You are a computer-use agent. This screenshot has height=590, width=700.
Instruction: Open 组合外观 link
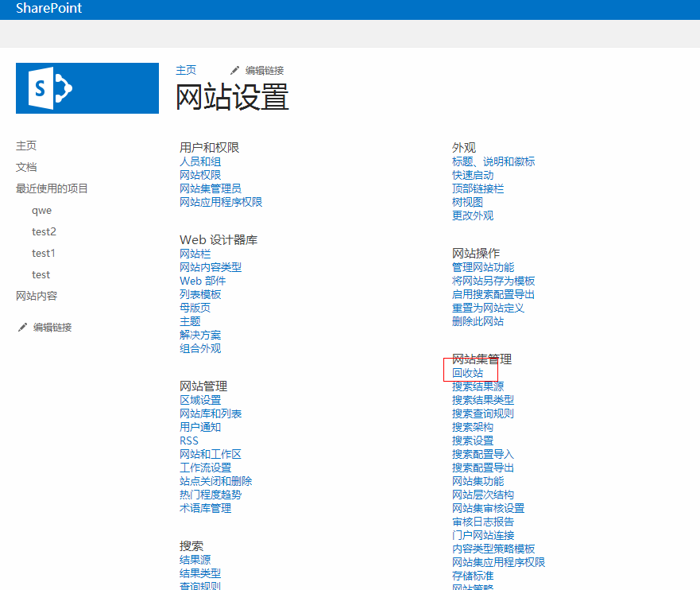200,348
